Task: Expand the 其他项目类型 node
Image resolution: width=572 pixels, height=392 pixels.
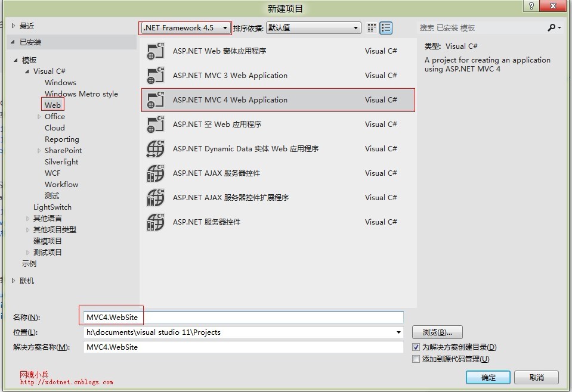Action: (x=27, y=230)
